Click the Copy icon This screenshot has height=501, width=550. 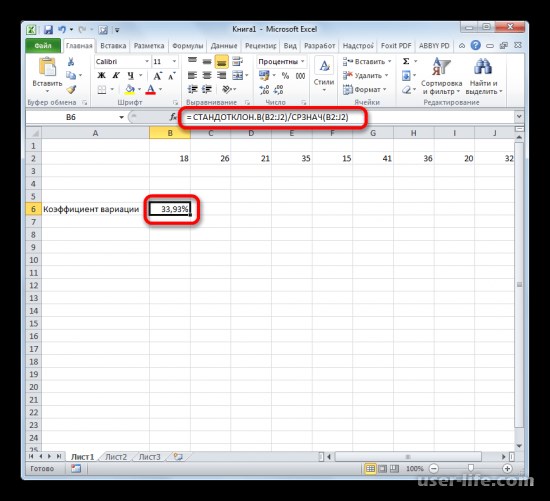tap(71, 75)
